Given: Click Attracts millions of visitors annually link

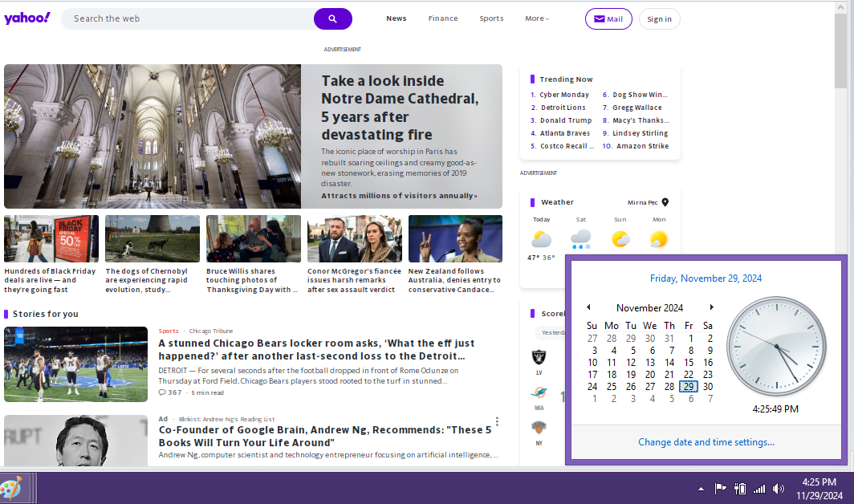Looking at the screenshot, I should 399,196.
